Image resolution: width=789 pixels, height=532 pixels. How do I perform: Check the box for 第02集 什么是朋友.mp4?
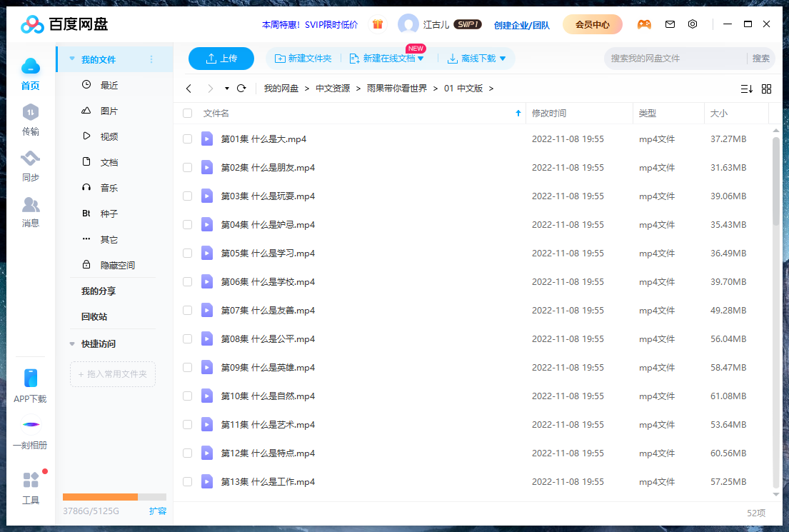(x=188, y=168)
